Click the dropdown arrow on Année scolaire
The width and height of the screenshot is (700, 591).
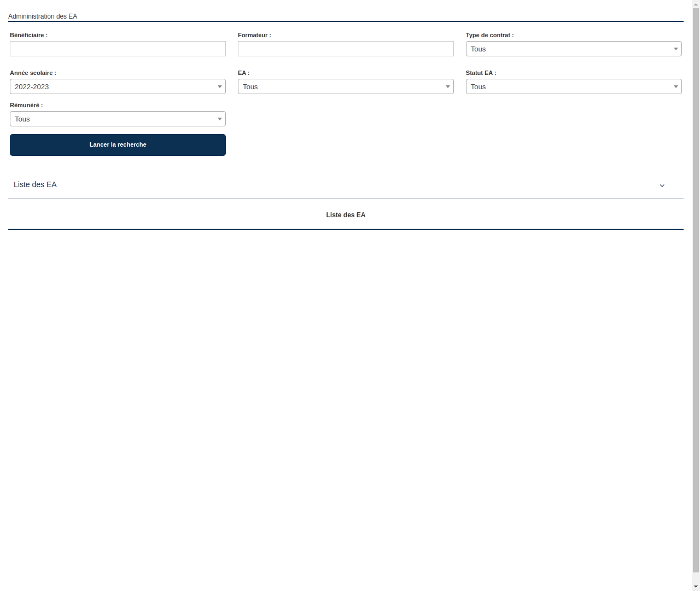pos(219,86)
